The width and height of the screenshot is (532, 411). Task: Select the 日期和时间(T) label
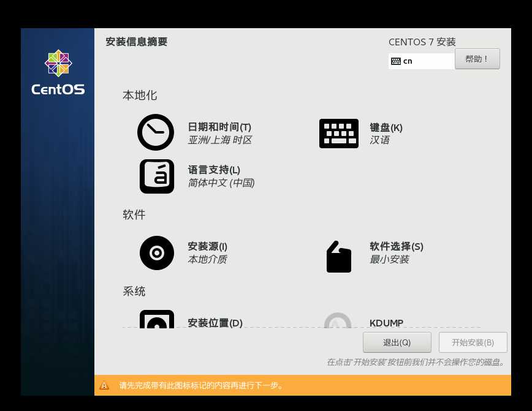219,127
